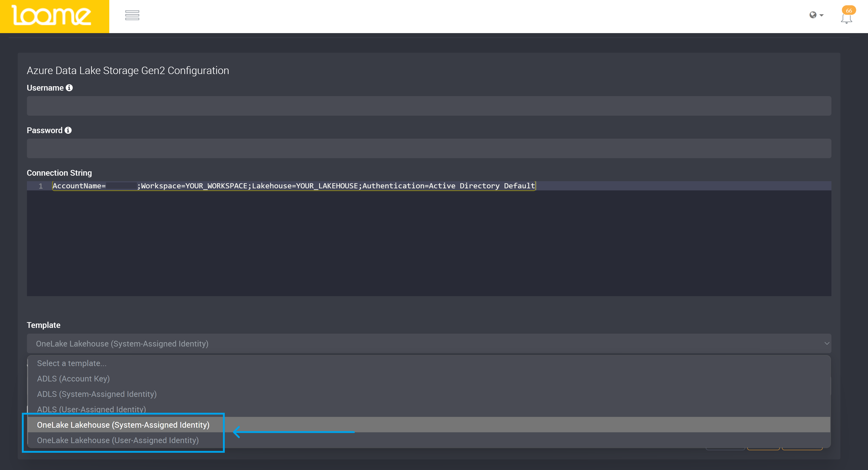
Task: Click the Azure Data Lake Storage Gen2 Configuration heading
Action: [x=128, y=71]
